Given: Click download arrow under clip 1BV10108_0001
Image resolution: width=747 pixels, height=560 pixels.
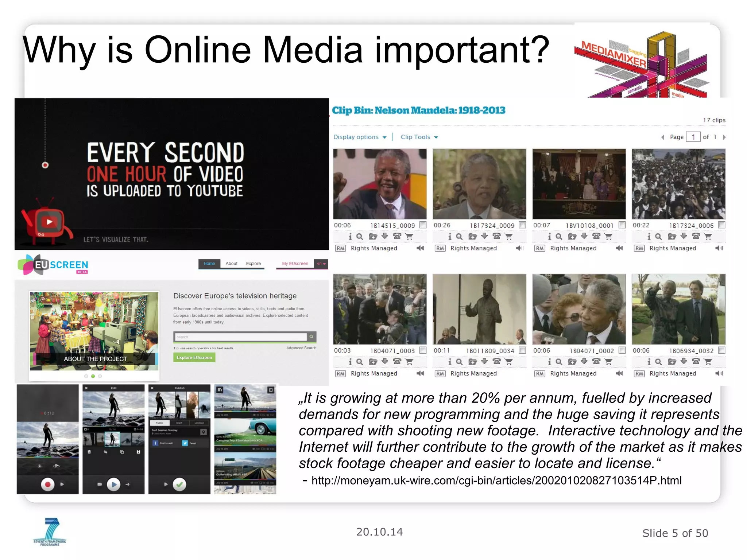Looking at the screenshot, I should [x=584, y=236].
